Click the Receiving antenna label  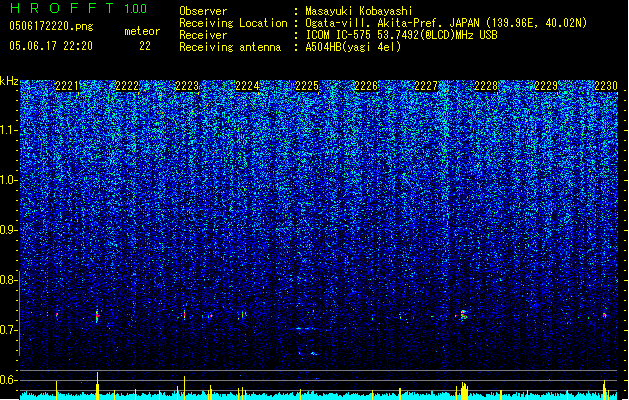click(x=230, y=47)
